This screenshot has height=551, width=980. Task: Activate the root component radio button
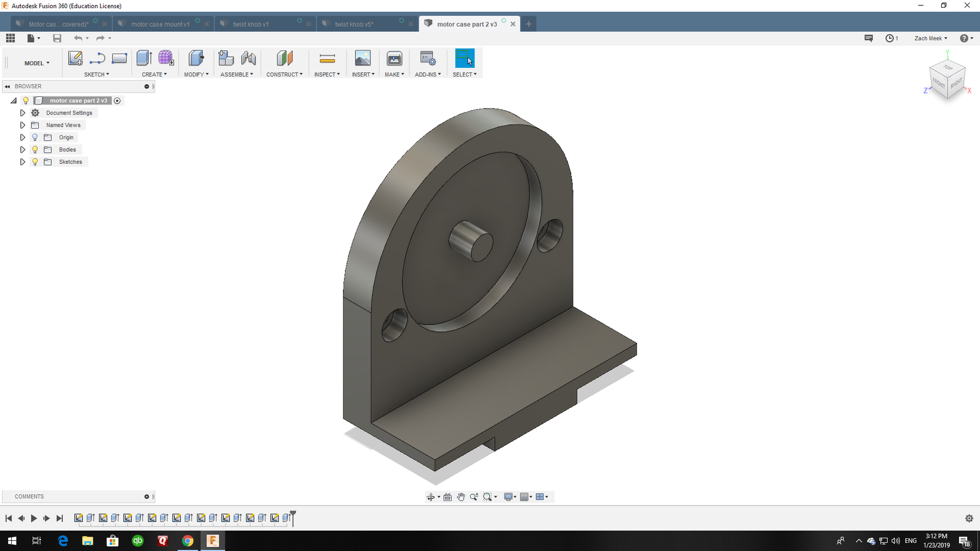(x=117, y=101)
